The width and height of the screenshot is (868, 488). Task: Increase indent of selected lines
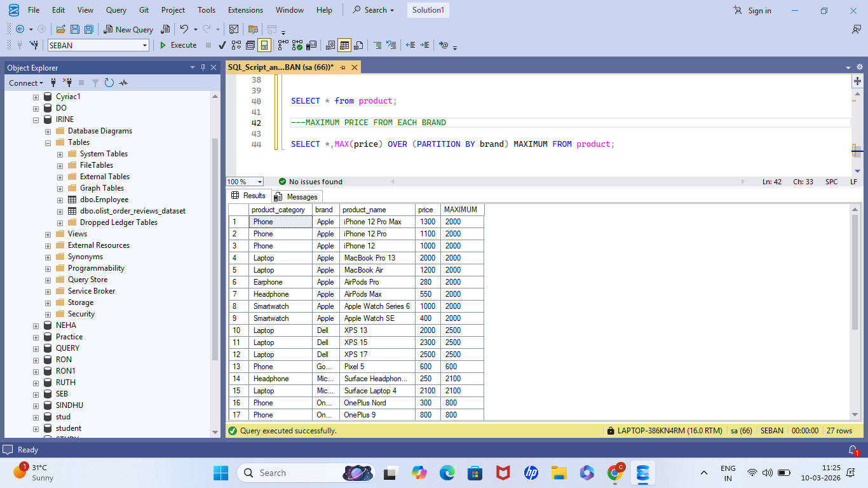click(x=424, y=45)
